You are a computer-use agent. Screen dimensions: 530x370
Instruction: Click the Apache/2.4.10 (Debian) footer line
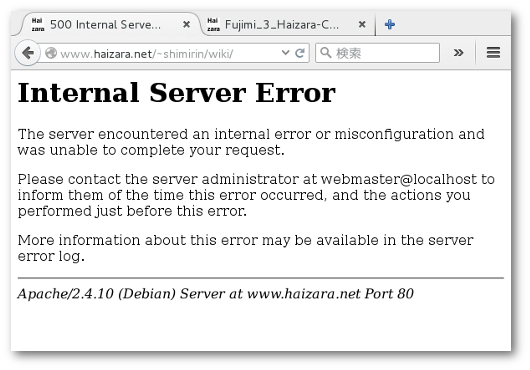coord(215,294)
